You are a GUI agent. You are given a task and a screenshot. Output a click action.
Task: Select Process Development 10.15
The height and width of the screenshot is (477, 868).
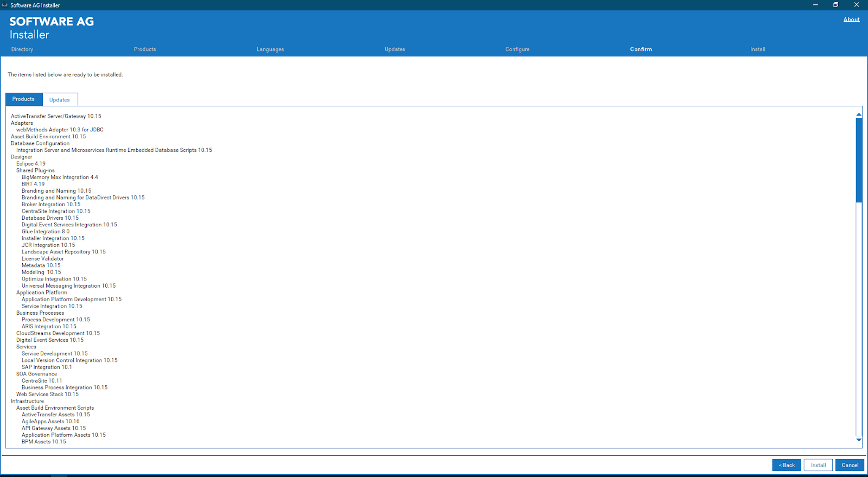pyautogui.click(x=56, y=320)
